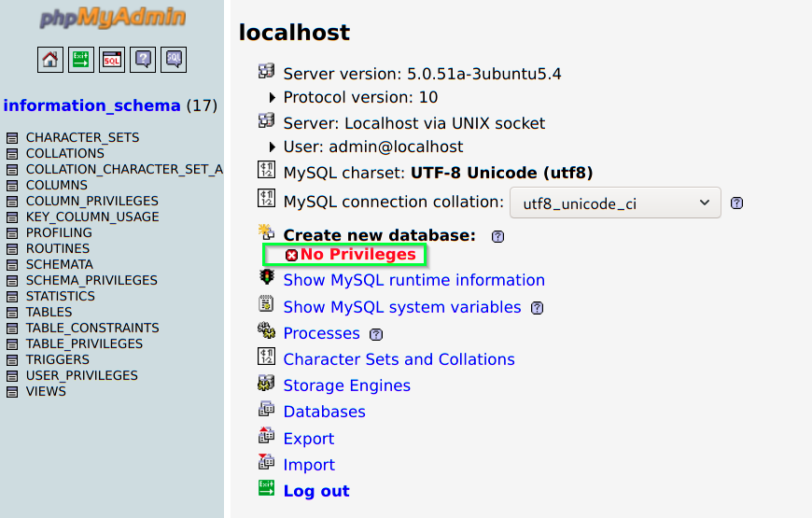Click the Storage Engines icon
This screenshot has height=518, width=812.
(x=266, y=383)
